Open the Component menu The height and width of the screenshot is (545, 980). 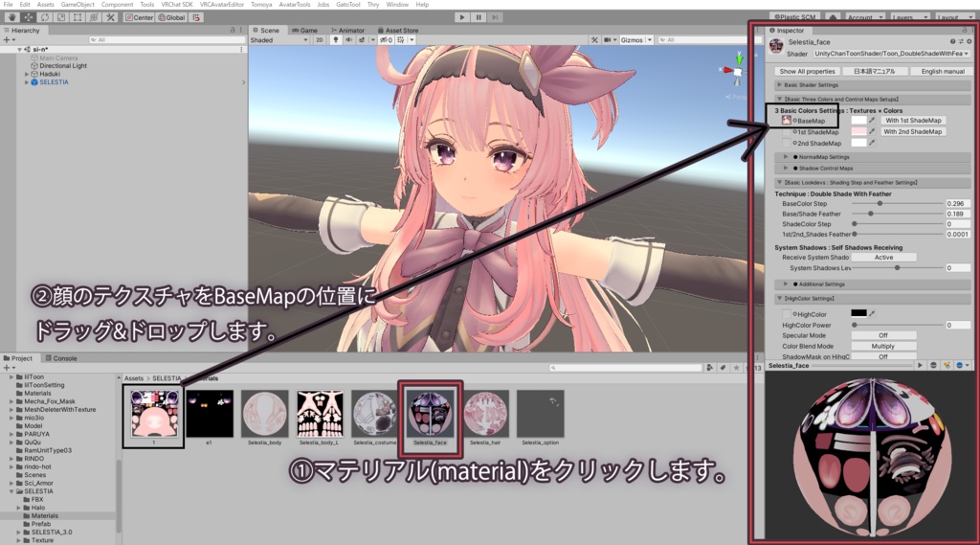coord(117,5)
